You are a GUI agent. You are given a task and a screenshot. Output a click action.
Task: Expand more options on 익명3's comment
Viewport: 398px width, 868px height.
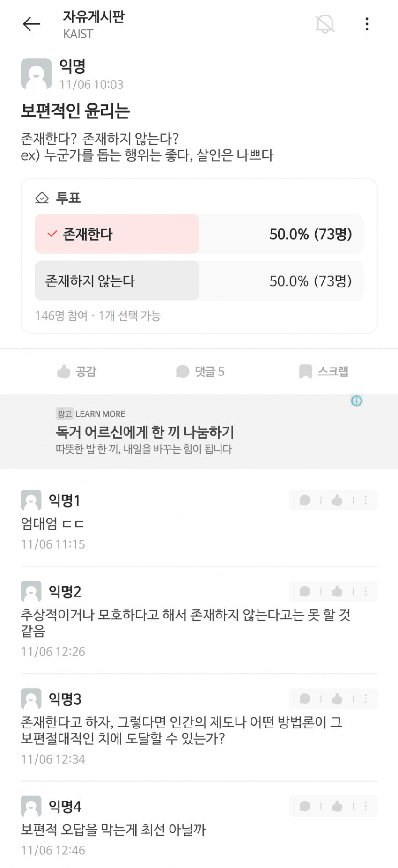pyautogui.click(x=366, y=699)
